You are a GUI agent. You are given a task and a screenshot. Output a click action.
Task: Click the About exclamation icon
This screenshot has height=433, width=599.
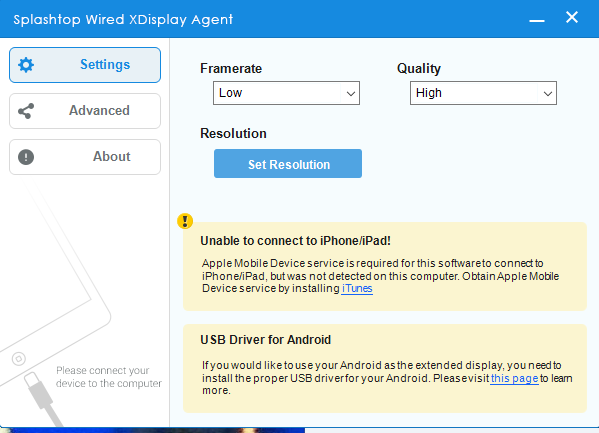(26, 157)
